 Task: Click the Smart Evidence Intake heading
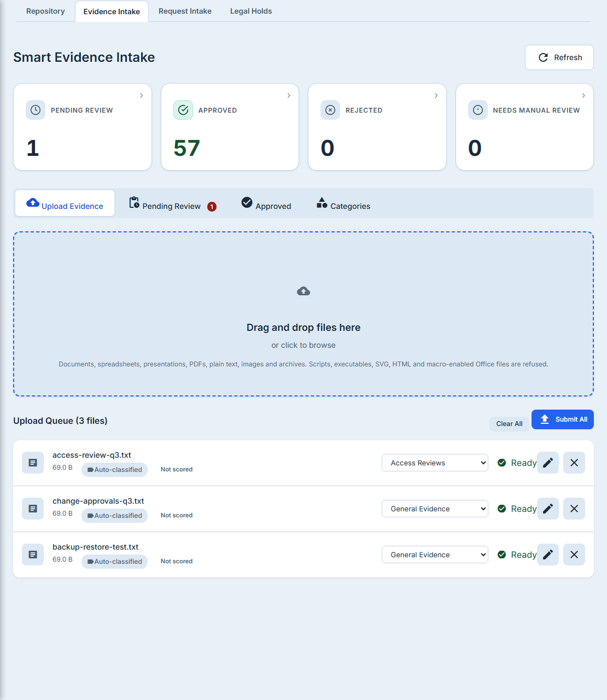point(84,57)
